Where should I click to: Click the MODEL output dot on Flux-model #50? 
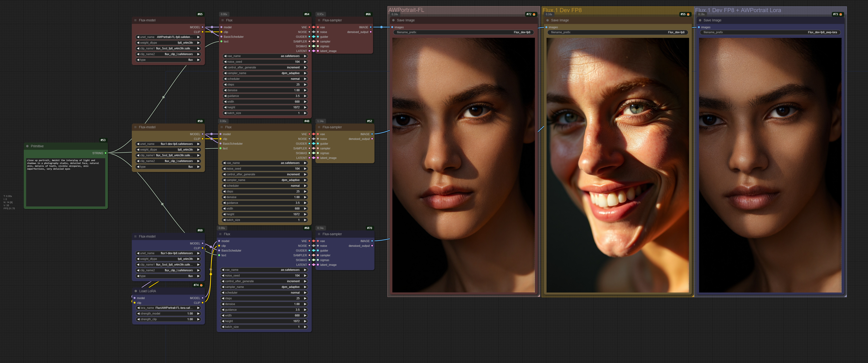pos(202,134)
